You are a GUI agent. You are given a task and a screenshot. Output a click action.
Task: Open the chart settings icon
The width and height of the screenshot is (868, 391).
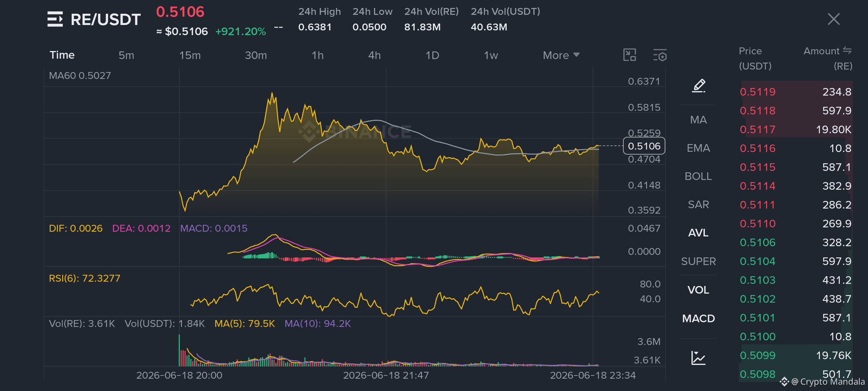click(x=660, y=55)
